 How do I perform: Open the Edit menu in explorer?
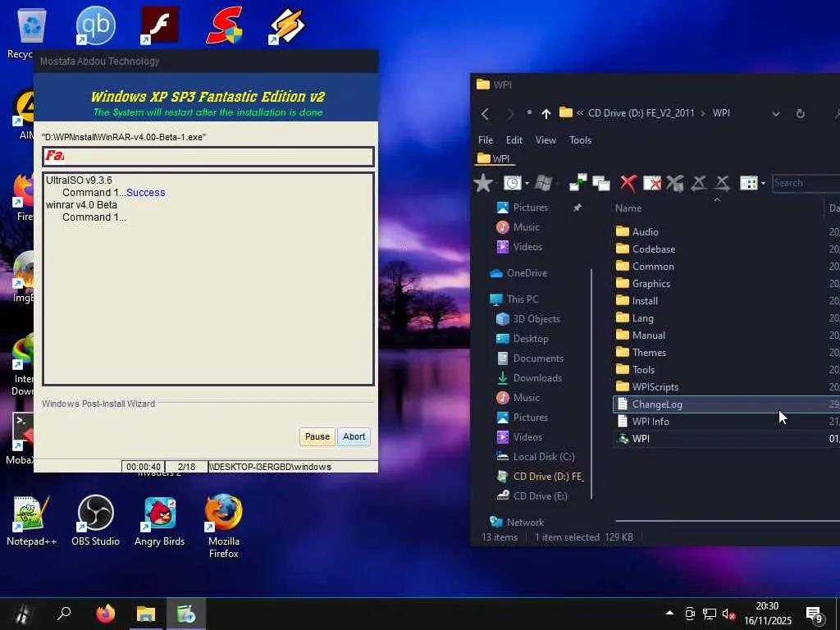point(514,139)
